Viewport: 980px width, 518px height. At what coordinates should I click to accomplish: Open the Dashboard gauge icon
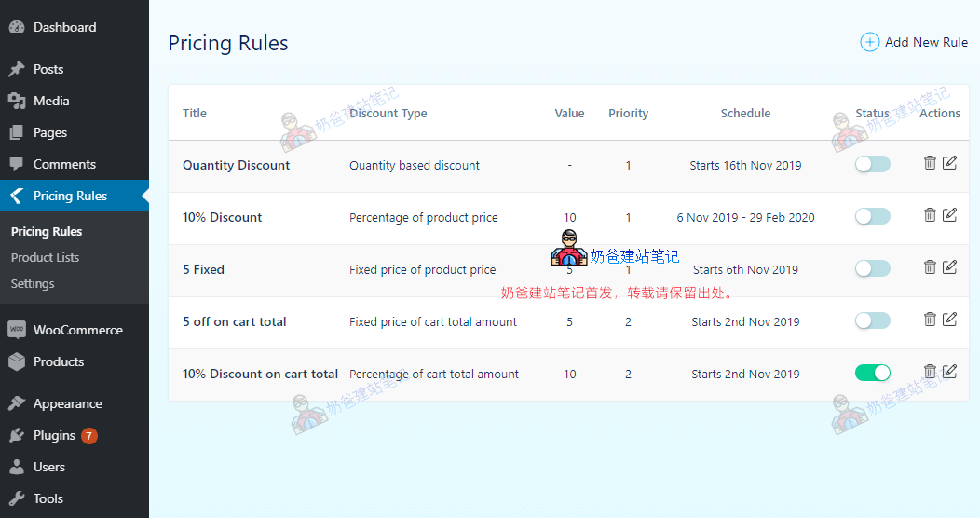[17, 27]
